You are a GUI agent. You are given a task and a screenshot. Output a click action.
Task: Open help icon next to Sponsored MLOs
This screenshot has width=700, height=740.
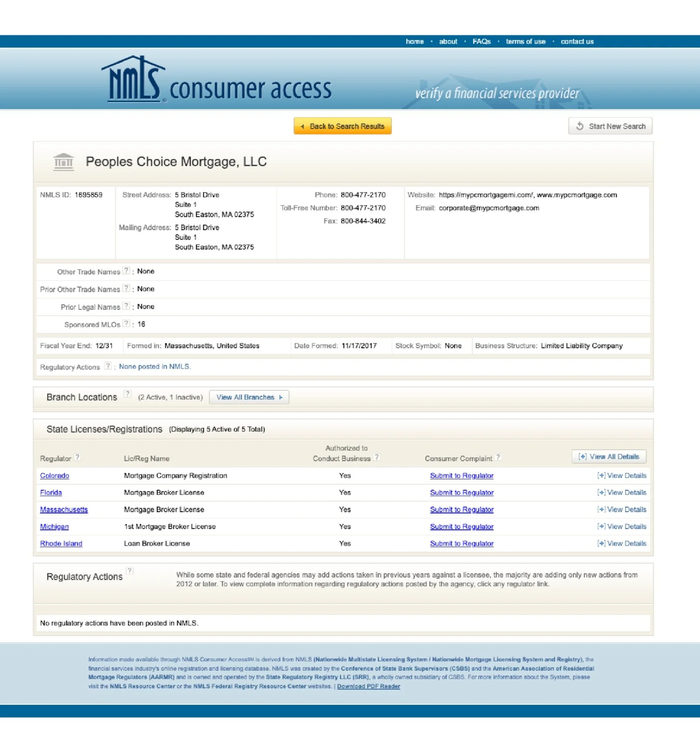pyautogui.click(x=126, y=324)
